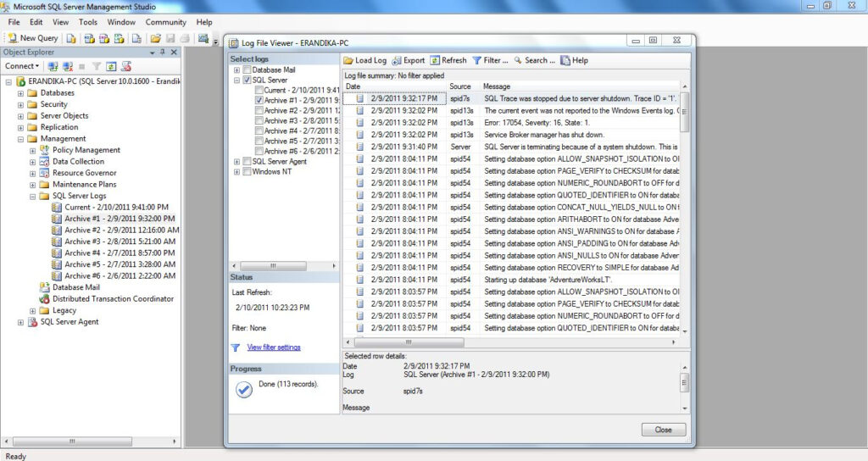
Task: Click the Object Explorer horizontal scrollbar thumb
Action: 72,442
